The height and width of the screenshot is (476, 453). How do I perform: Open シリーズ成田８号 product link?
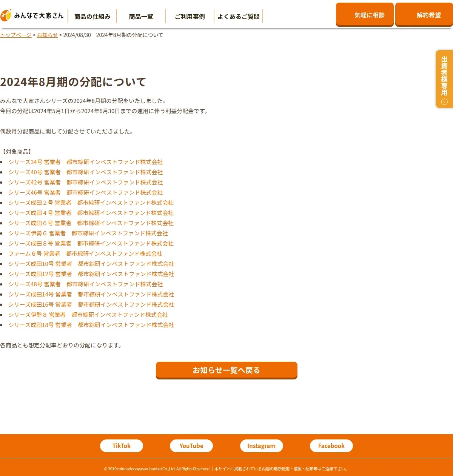pyautogui.click(x=91, y=244)
